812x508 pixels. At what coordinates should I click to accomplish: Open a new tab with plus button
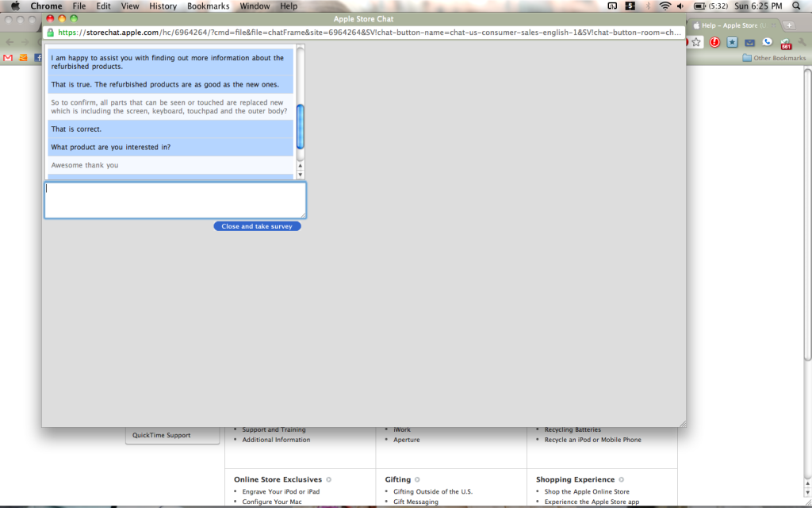pos(789,25)
